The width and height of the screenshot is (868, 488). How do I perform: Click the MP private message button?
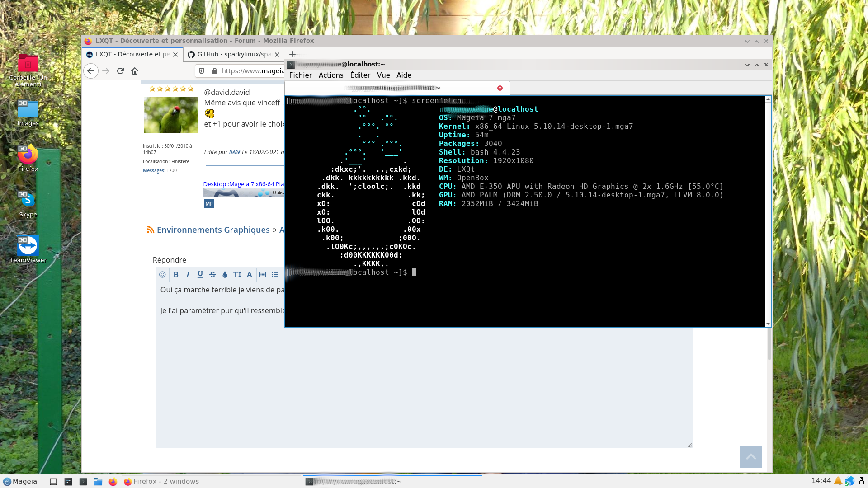point(209,204)
